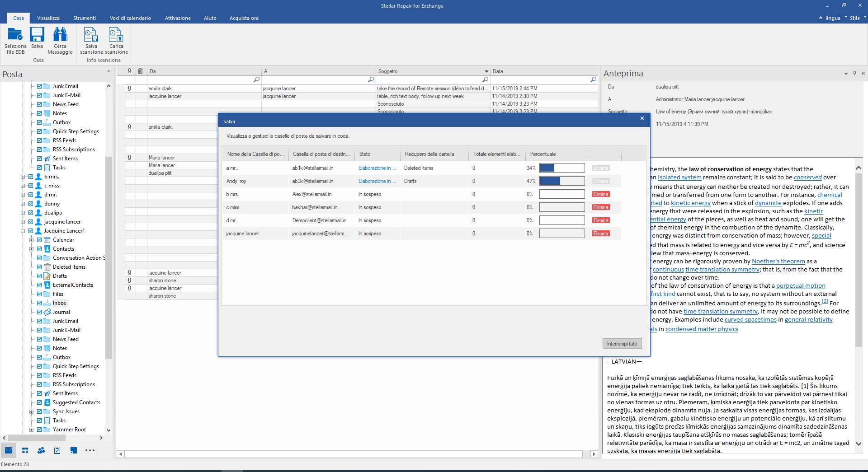Expand the dualipa mailbox node
The width and height of the screenshot is (868, 472).
point(23,213)
